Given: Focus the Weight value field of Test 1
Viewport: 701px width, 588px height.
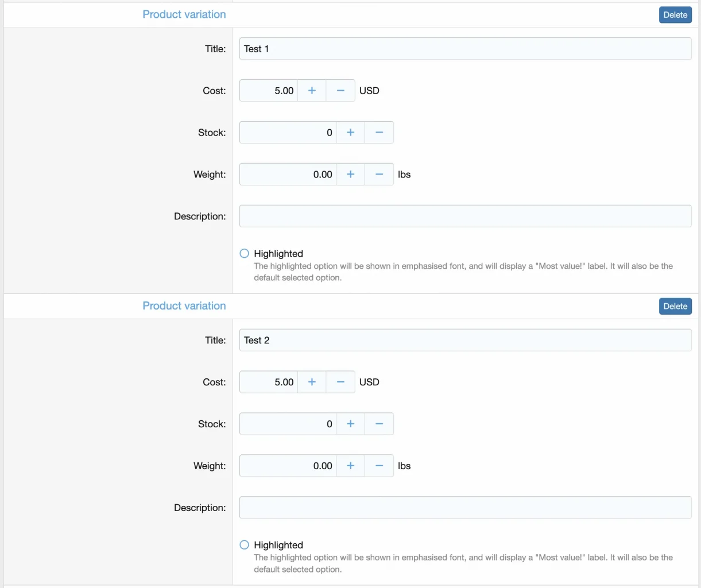Looking at the screenshot, I should point(288,175).
